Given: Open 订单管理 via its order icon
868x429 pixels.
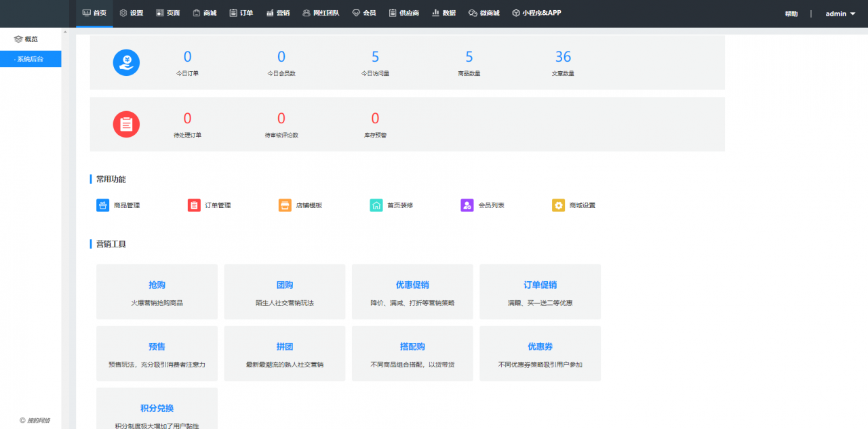Looking at the screenshot, I should pos(193,205).
